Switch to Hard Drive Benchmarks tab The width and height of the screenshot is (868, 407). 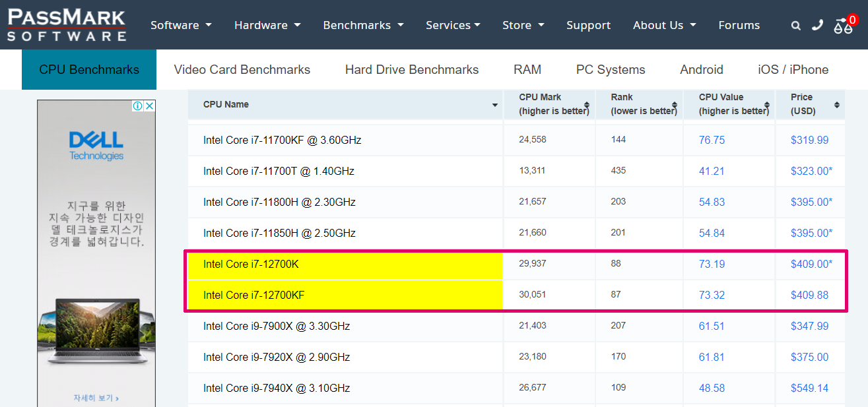412,69
